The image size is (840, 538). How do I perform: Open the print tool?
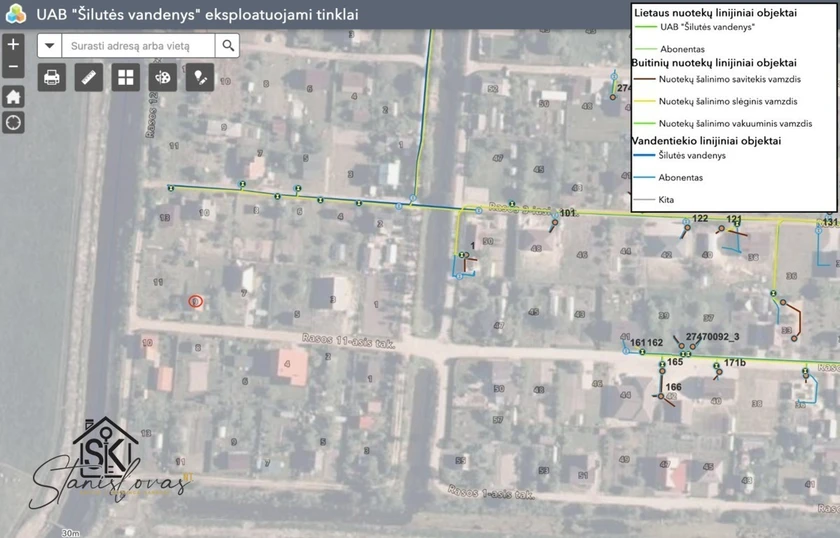click(x=51, y=78)
